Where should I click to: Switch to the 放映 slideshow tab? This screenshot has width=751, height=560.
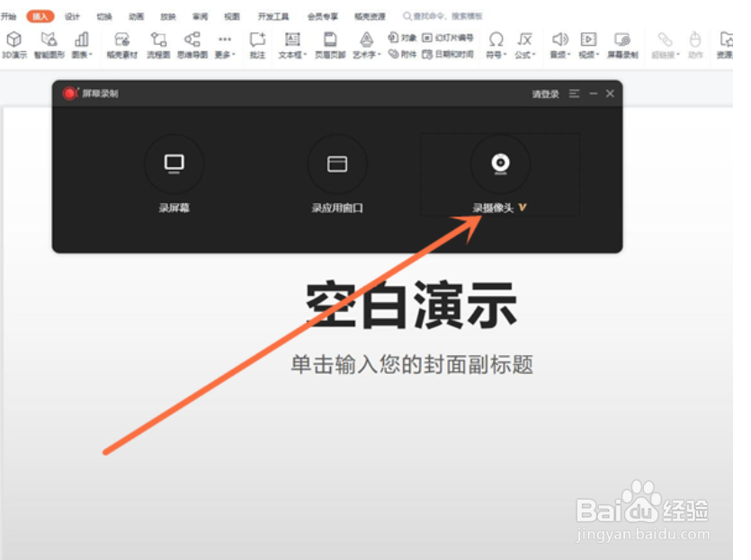[x=168, y=16]
